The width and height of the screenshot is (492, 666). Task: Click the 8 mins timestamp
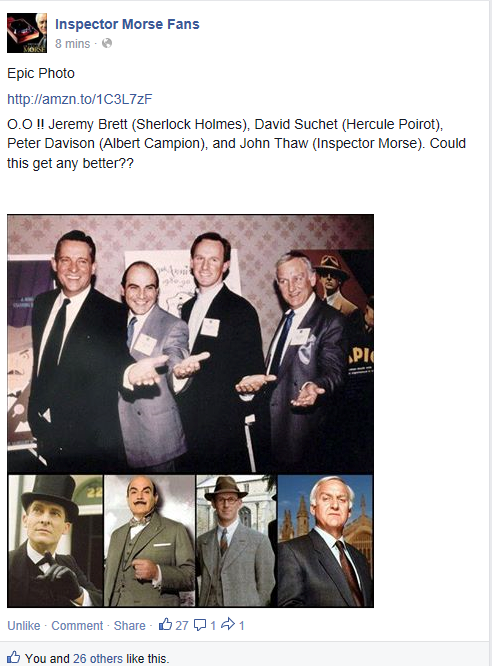click(73, 44)
